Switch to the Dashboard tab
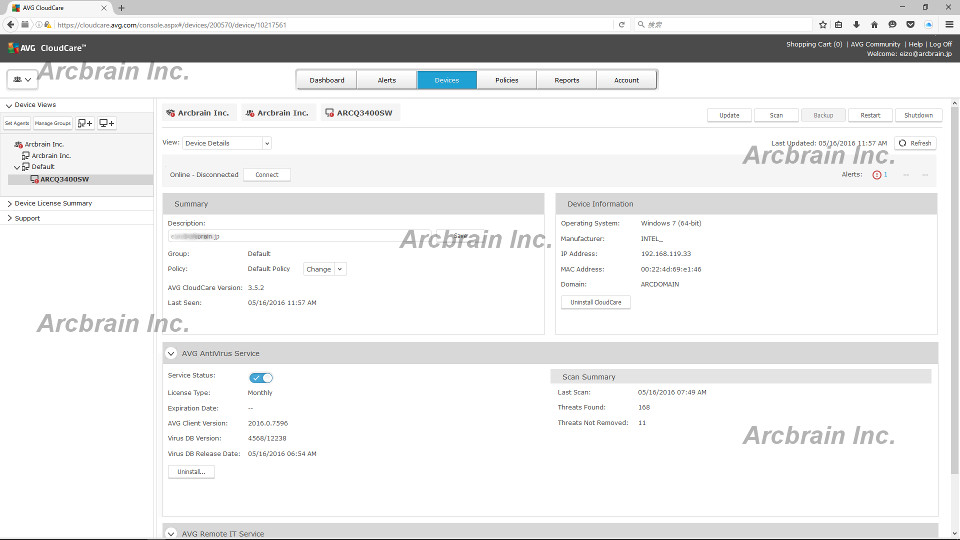Viewport: 960px width, 540px height. click(x=326, y=80)
